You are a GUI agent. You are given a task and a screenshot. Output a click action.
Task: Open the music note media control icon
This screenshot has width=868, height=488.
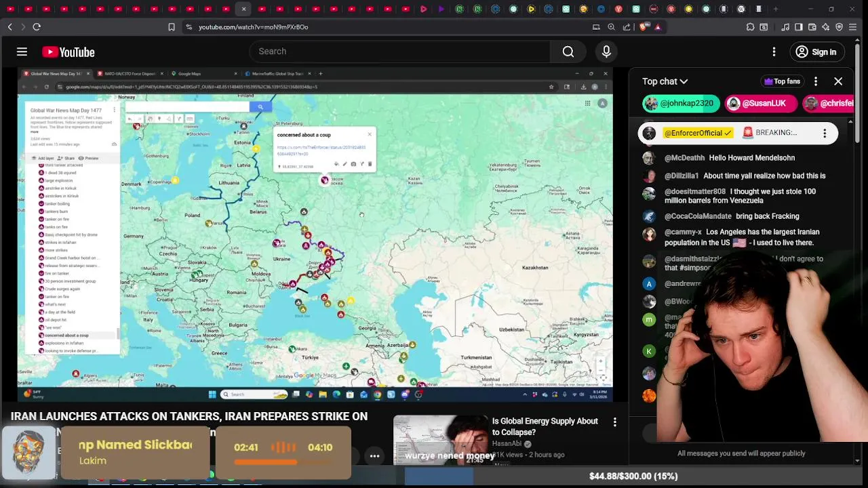coord(785,27)
